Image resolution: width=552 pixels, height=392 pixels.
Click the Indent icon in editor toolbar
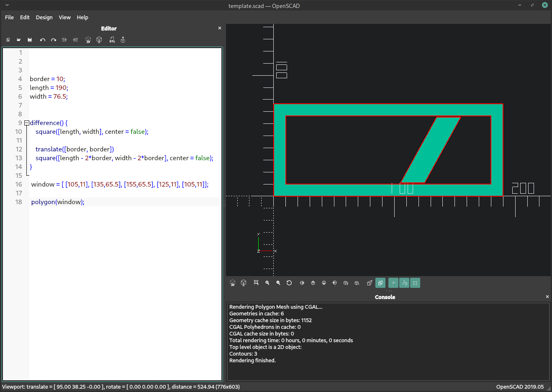[75, 40]
